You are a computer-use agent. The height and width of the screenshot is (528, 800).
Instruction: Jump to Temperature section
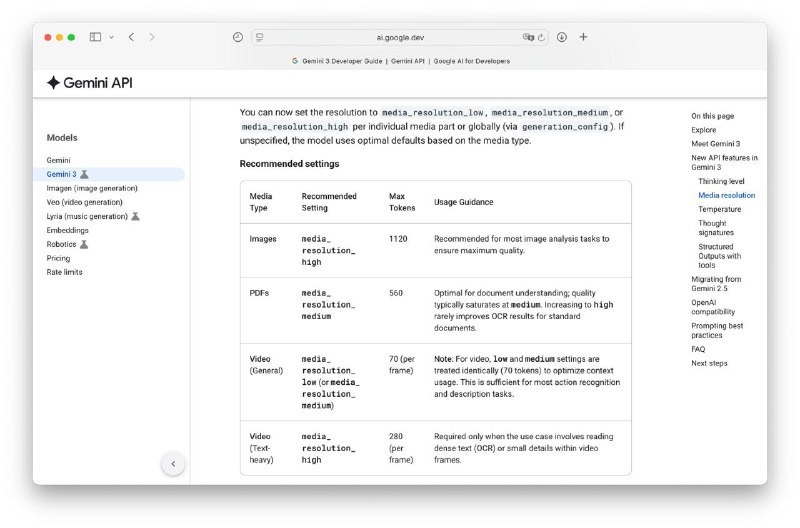[719, 209]
